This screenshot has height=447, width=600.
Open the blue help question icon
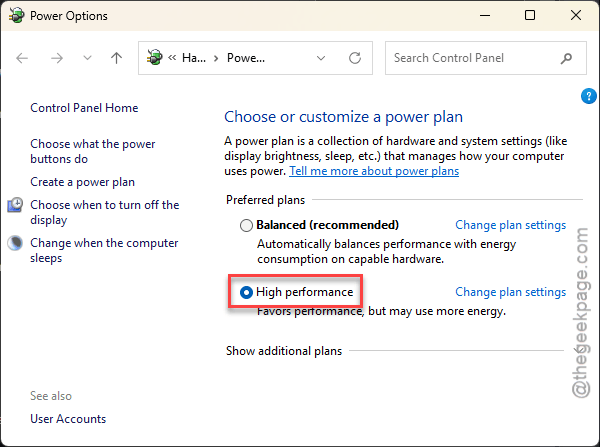(589, 96)
